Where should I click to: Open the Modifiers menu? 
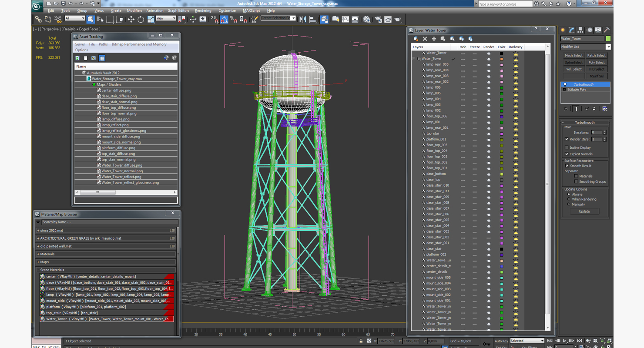[134, 10]
